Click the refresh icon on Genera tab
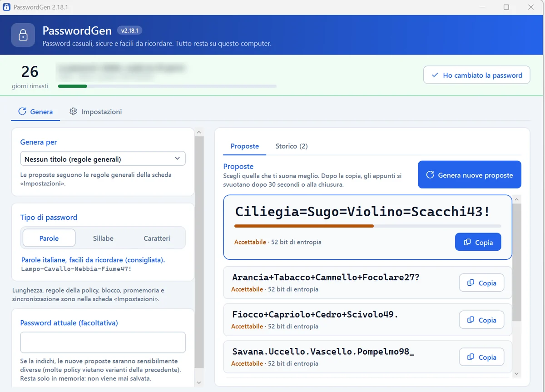Screen dimensions: 545x392 [x=22, y=111]
